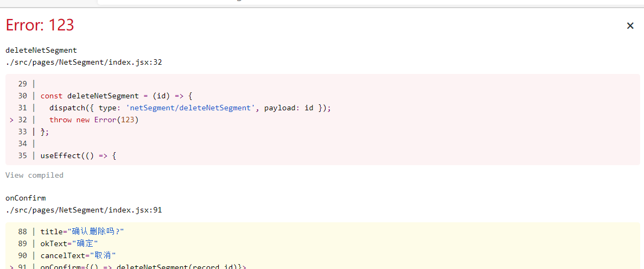Click the Error: 123 heading
This screenshot has width=644, height=269.
tap(40, 26)
